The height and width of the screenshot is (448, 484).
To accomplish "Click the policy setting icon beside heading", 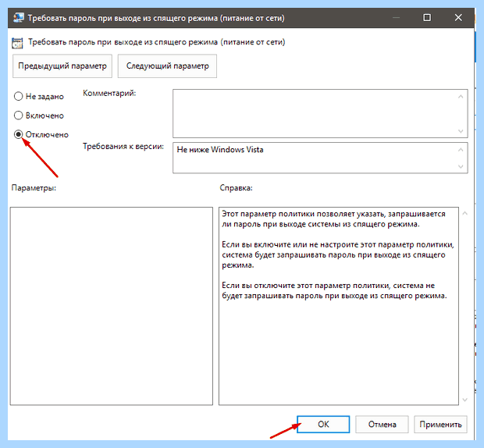I will point(17,43).
